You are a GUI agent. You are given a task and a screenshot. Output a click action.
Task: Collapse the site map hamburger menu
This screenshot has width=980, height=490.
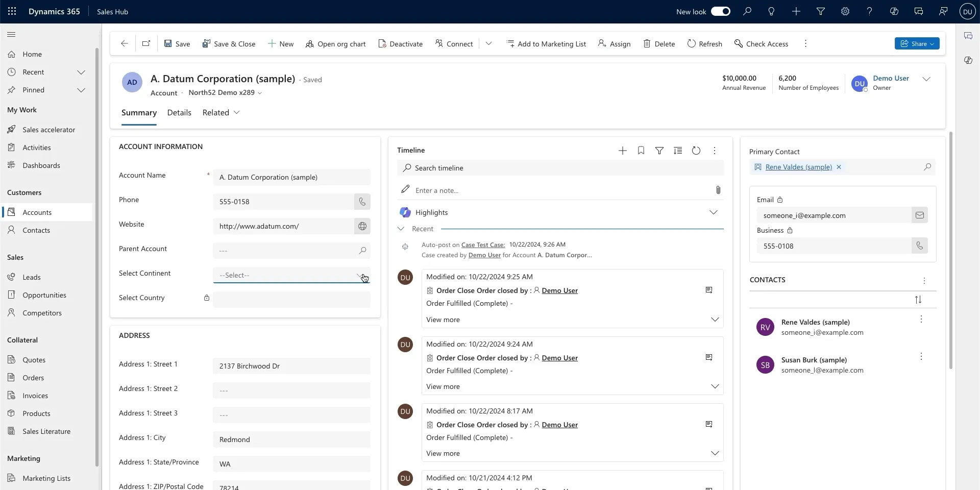11,35
